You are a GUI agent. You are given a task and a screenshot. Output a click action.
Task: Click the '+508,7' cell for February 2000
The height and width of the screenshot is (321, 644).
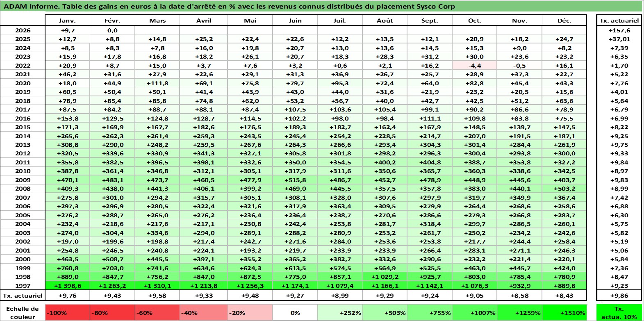tap(112, 259)
